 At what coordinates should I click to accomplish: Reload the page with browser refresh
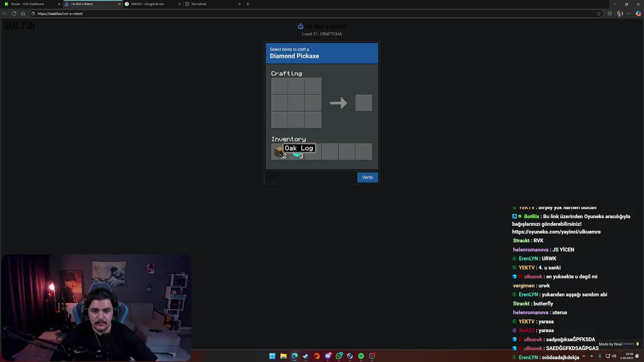(x=14, y=14)
